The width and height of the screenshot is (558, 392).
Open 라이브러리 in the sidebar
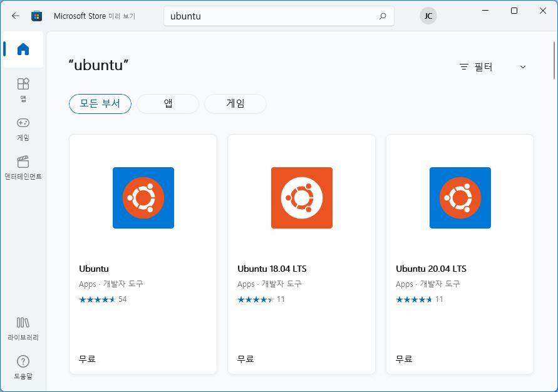tap(23, 329)
